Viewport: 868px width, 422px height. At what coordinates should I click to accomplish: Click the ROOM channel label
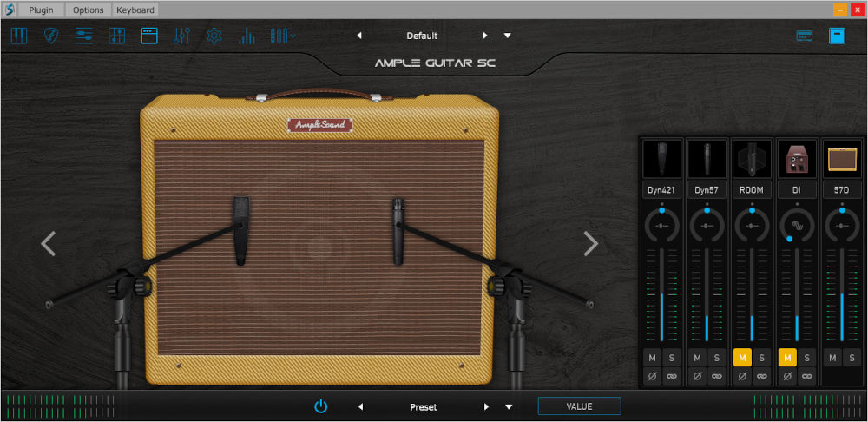click(x=752, y=190)
